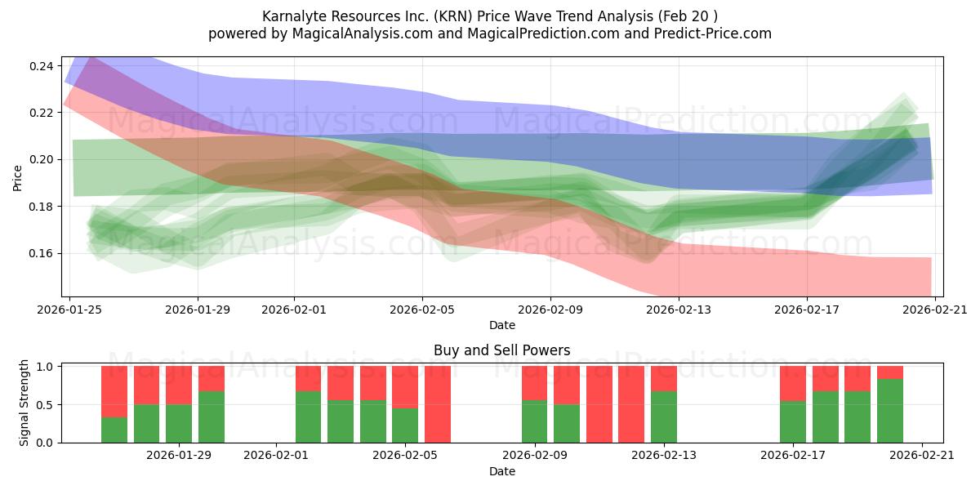Select the "0.18" price axis tick
The width and height of the screenshot is (980, 490).
tap(42, 207)
